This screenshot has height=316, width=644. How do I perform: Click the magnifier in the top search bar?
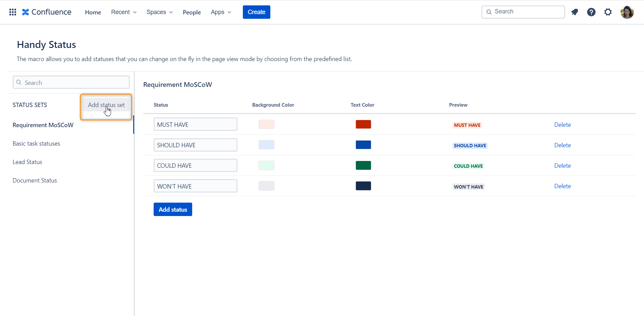489,12
